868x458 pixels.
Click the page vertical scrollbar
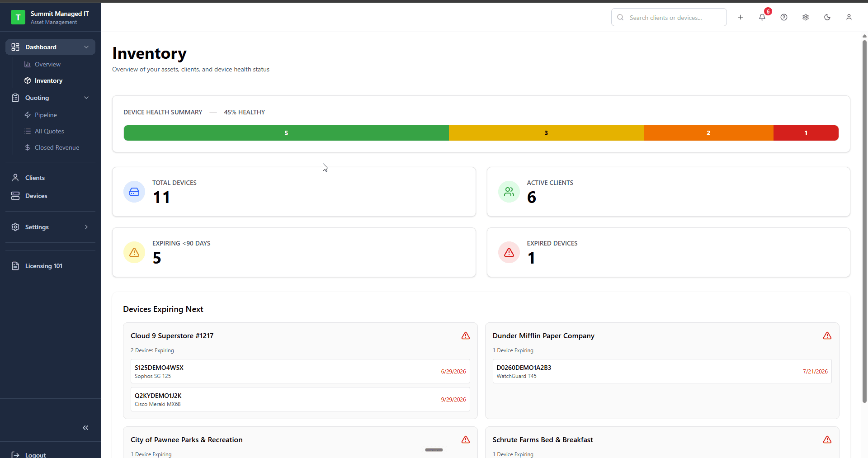864,222
